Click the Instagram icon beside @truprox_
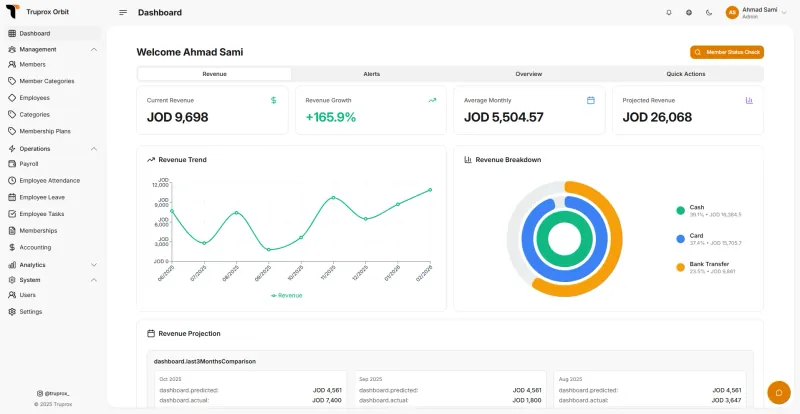Viewport: 800px width, 414px height. [x=40, y=394]
